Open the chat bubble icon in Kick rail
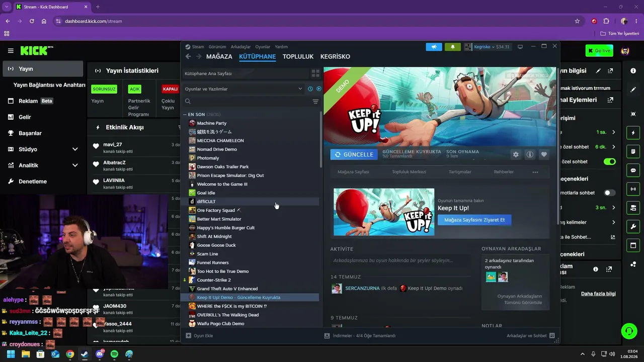The height and width of the screenshot is (362, 644). coord(633,170)
